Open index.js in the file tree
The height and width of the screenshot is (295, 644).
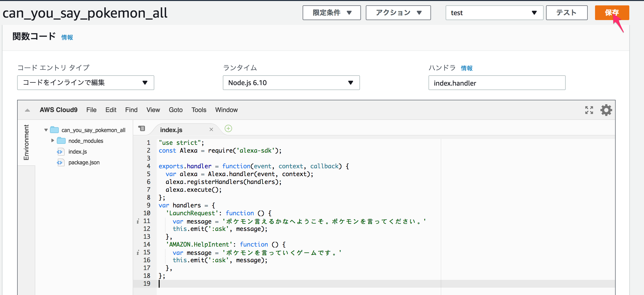(x=77, y=152)
